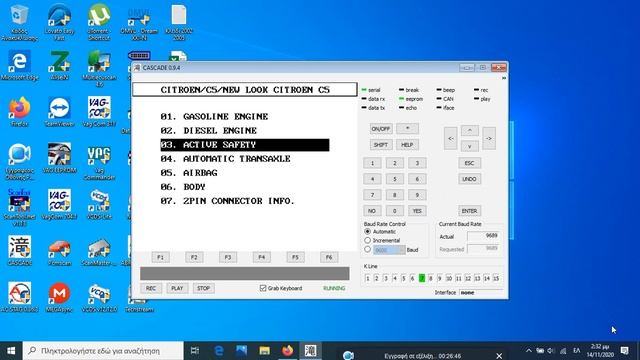This screenshot has height=360, width=640.
Task: Open Firefox desktop shortcut
Action: point(19,111)
